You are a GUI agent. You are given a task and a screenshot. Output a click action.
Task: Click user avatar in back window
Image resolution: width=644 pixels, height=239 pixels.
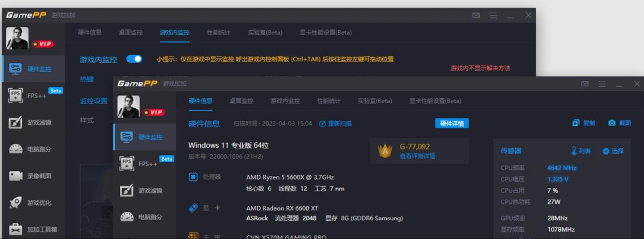click(17, 38)
